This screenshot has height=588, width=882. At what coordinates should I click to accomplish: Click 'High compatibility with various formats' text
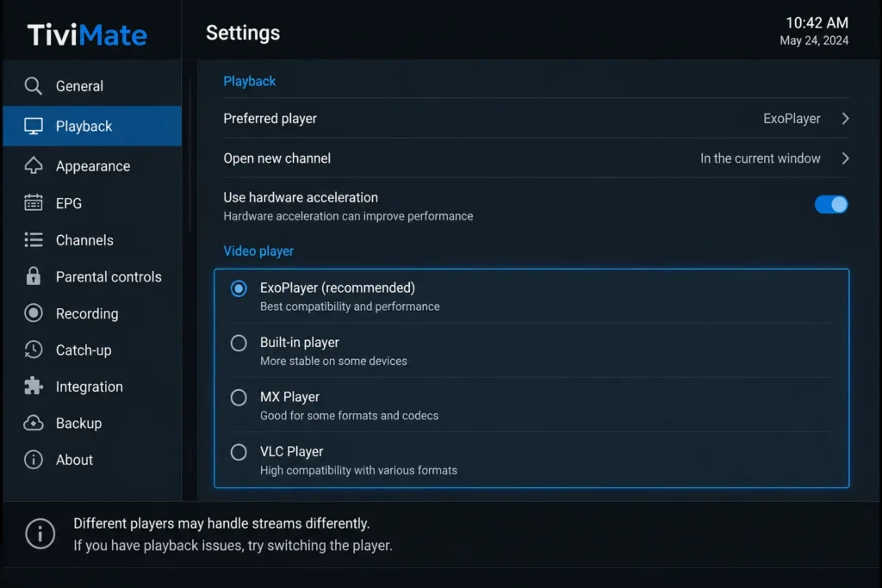click(358, 470)
